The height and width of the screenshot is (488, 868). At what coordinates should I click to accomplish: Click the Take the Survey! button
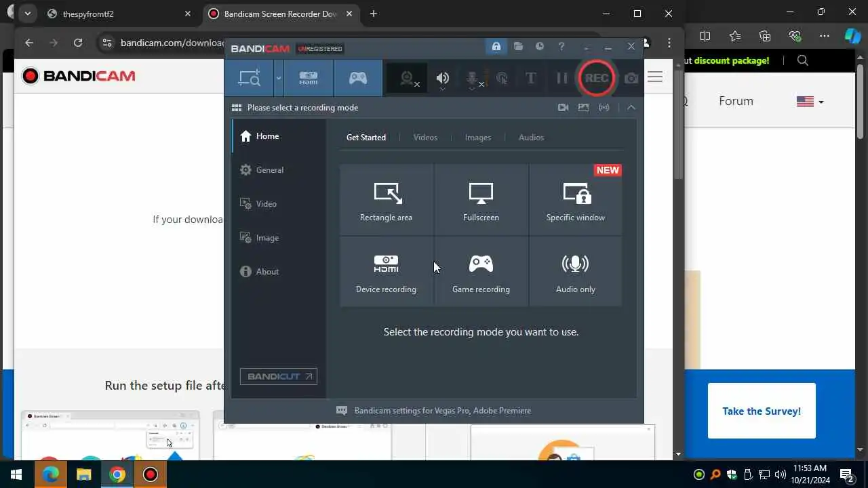click(762, 411)
